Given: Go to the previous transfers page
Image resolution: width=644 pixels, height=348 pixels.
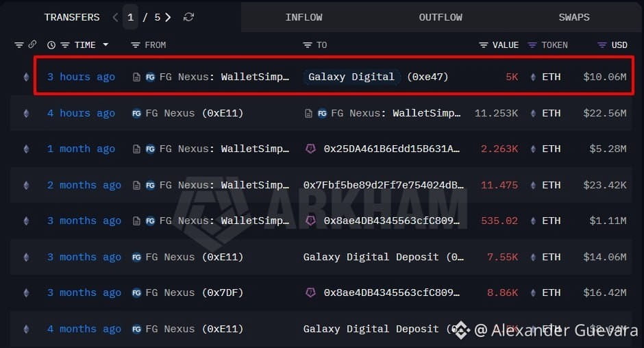Looking at the screenshot, I should [x=115, y=17].
